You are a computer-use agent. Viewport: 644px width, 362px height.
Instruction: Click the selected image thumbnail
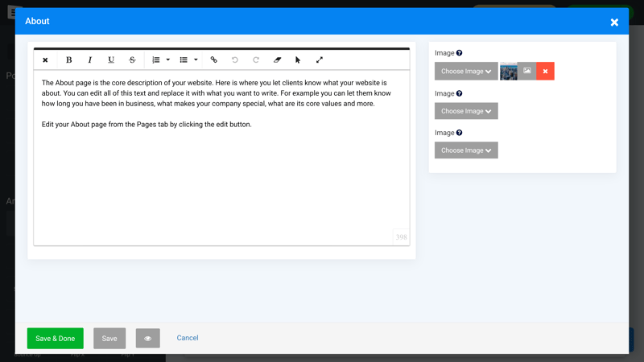508,72
